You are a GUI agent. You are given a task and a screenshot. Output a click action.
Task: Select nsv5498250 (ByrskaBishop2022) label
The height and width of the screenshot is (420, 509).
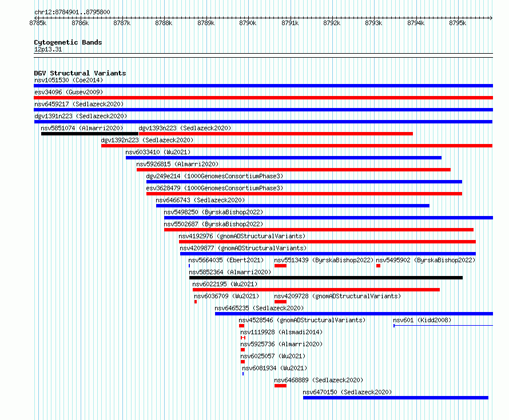(213, 212)
